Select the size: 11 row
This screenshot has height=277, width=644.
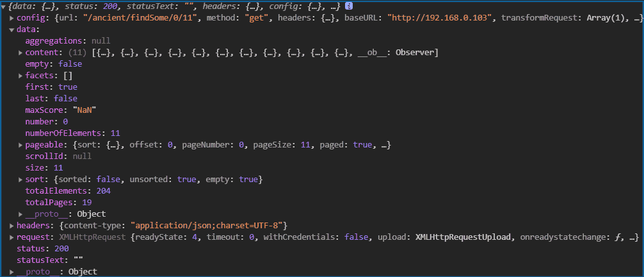[x=44, y=168]
